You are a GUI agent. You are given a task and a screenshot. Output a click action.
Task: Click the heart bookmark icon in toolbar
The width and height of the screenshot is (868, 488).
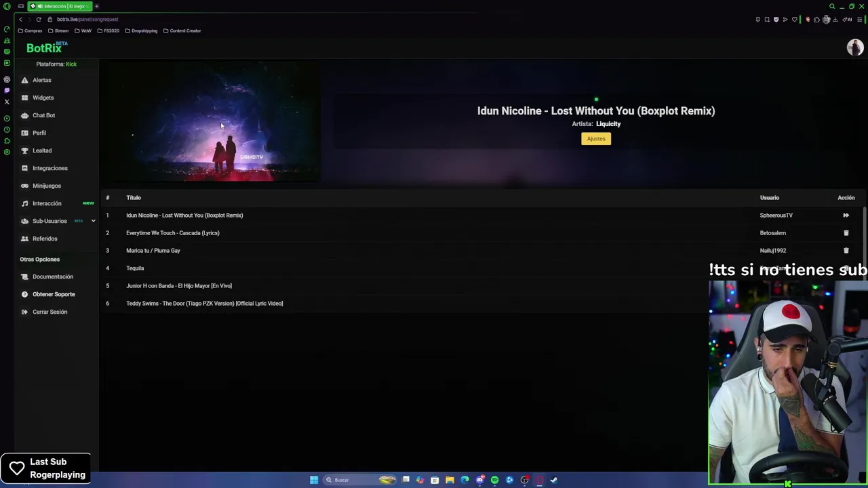795,20
